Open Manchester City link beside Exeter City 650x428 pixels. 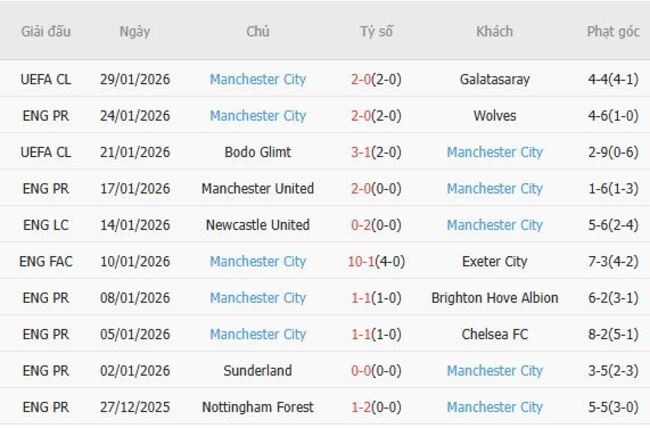coord(258,262)
